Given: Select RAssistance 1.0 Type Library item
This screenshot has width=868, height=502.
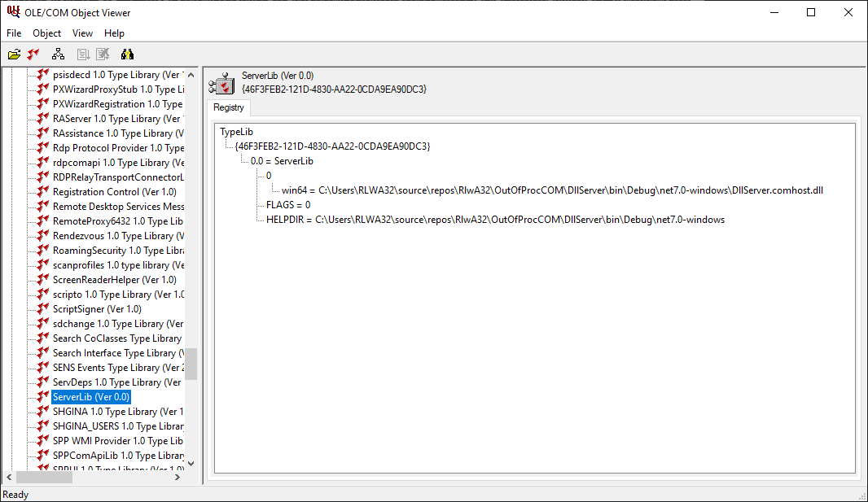Looking at the screenshot, I should pyautogui.click(x=118, y=133).
